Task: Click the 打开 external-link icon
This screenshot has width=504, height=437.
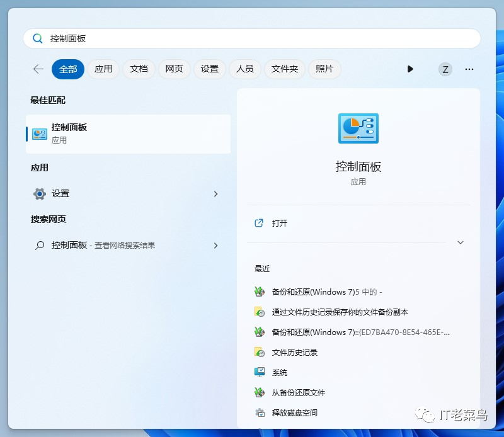Action: tap(259, 223)
